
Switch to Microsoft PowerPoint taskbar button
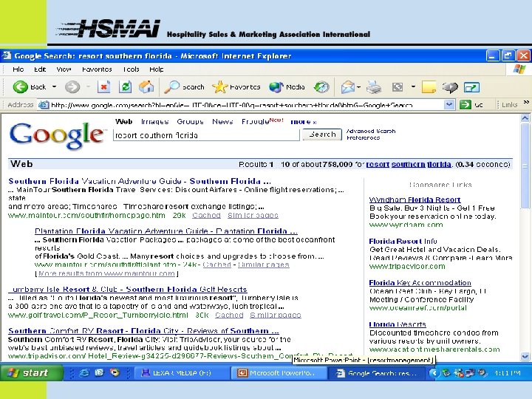pos(278,373)
